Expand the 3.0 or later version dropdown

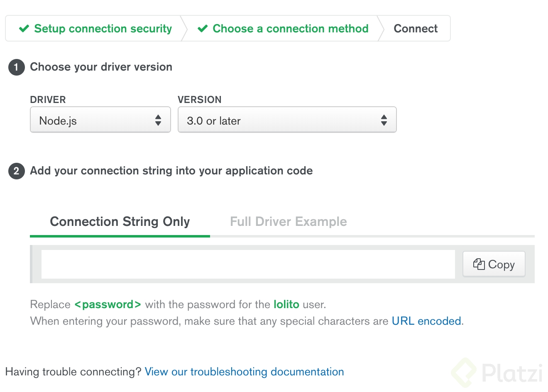[287, 120]
